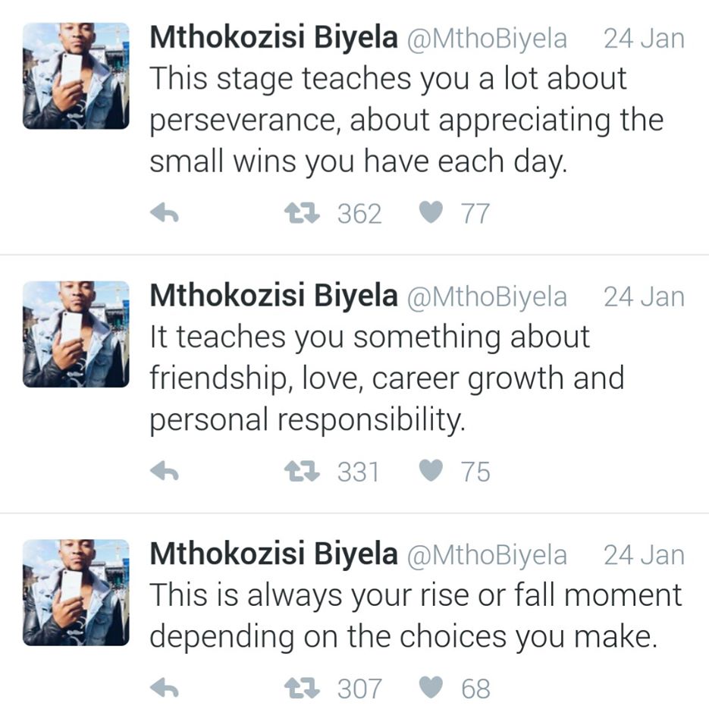
Task: Open Mthokozisi Biyela name on first tweet
Action: (x=274, y=37)
